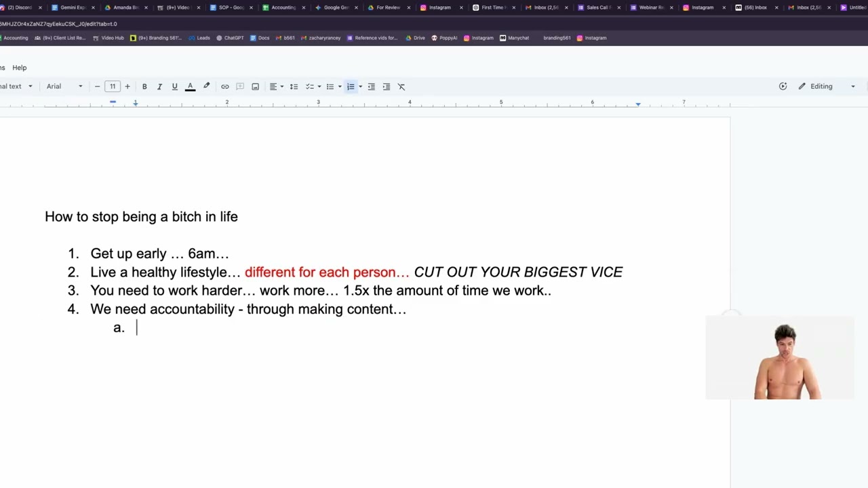This screenshot has width=868, height=488.
Task: Open the checklist options arrow
Action: [319, 86]
